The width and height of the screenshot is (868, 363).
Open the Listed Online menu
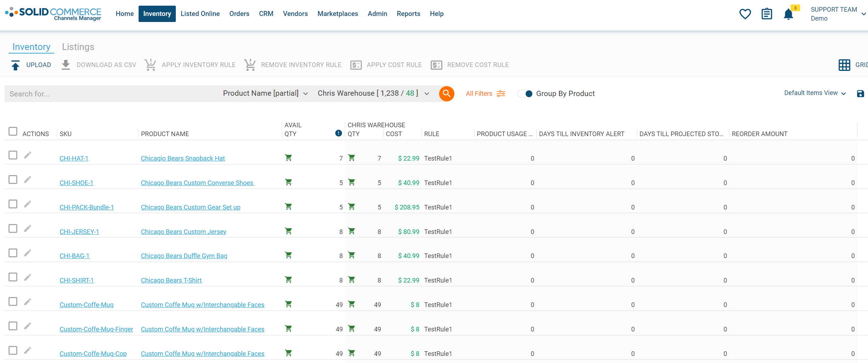200,14
